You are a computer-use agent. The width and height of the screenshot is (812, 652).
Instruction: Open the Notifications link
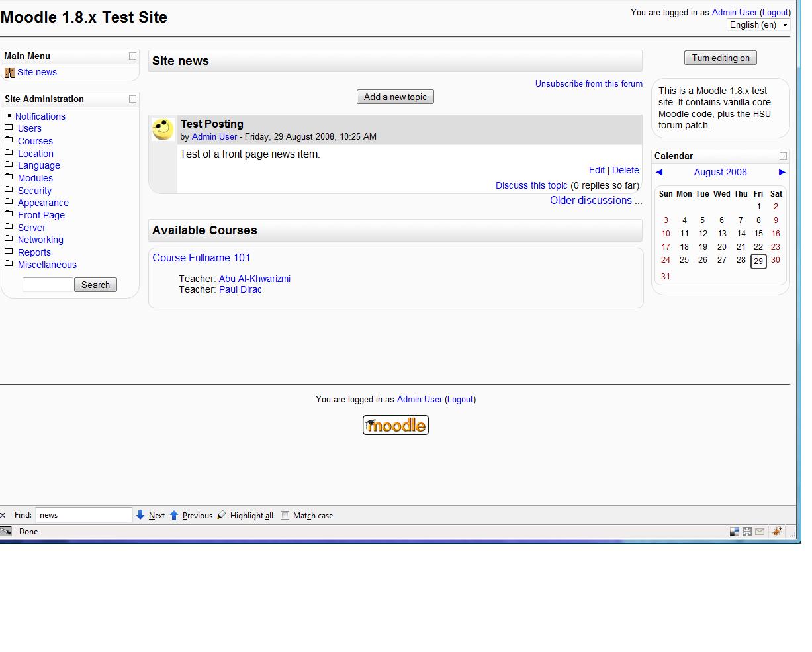[x=40, y=116]
